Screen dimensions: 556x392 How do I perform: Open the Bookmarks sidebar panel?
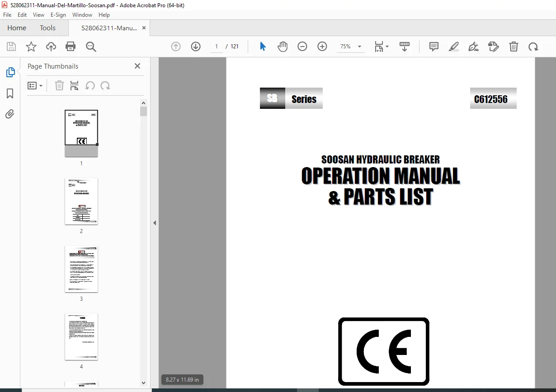[10, 93]
